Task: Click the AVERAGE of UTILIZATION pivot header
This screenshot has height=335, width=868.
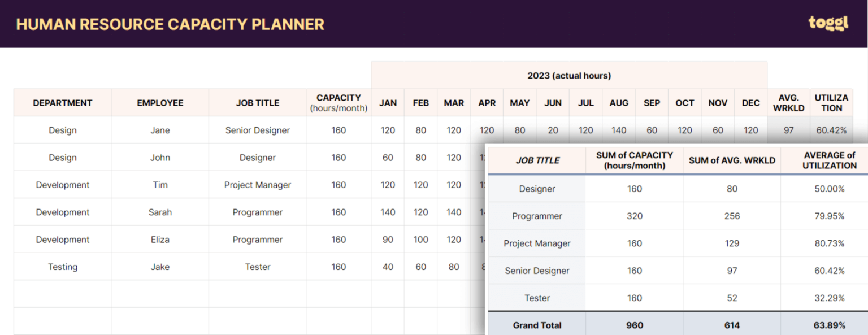Action: click(x=830, y=160)
